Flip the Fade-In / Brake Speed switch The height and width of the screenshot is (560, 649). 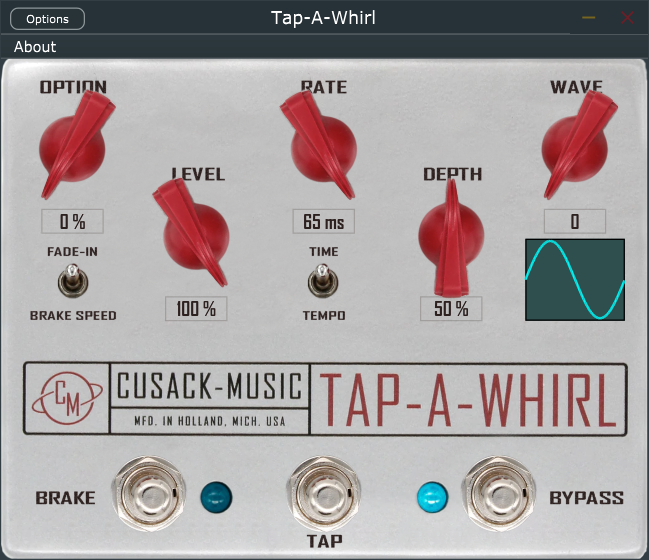(x=71, y=282)
